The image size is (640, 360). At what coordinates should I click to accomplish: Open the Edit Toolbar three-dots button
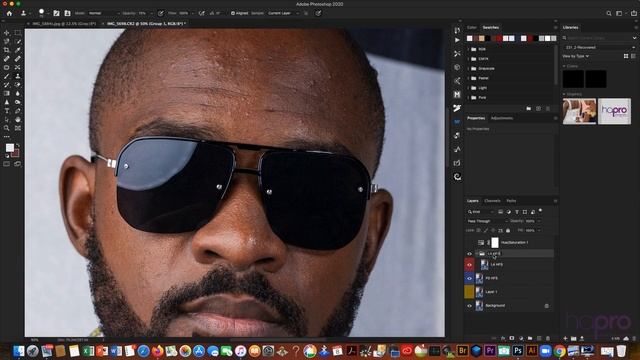tap(7, 137)
